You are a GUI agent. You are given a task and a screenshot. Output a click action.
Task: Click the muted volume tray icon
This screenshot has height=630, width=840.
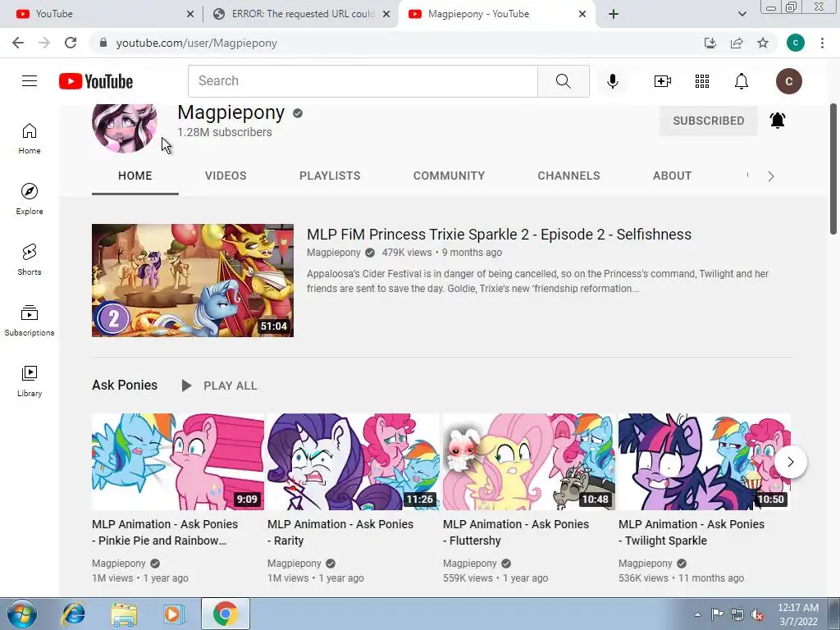pyautogui.click(x=757, y=614)
